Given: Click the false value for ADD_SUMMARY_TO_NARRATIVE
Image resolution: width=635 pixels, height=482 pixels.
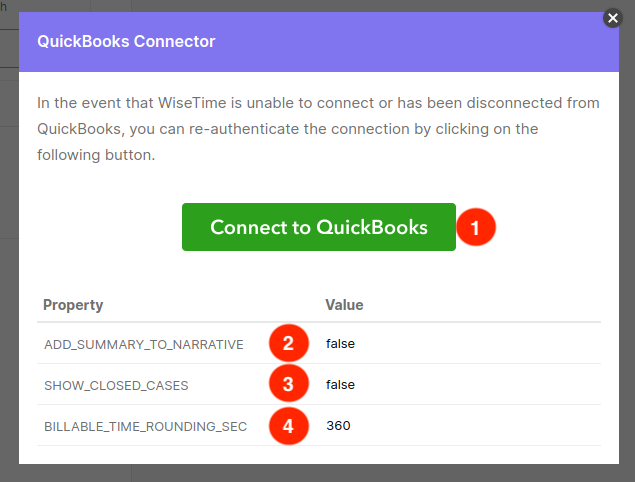Looking at the screenshot, I should point(340,344).
